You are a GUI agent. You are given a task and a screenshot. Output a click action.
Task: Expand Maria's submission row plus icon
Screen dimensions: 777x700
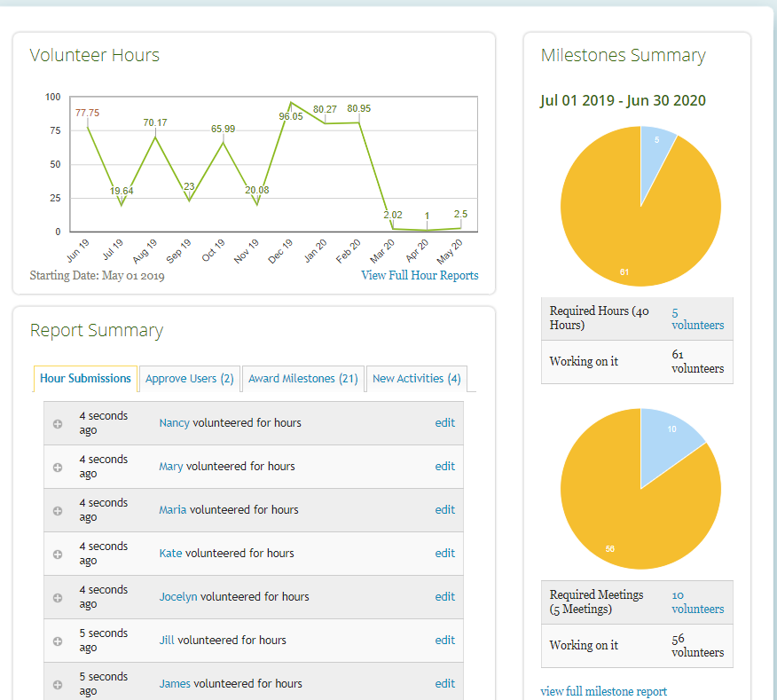click(58, 511)
